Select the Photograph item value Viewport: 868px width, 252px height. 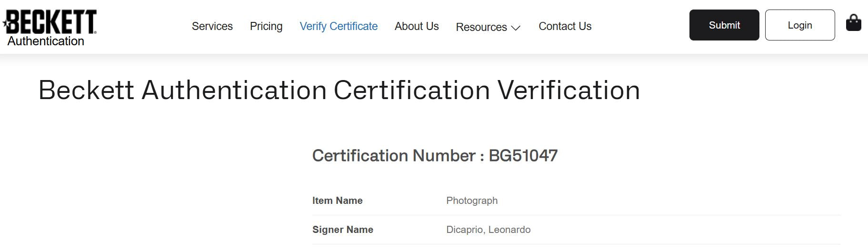pos(472,201)
